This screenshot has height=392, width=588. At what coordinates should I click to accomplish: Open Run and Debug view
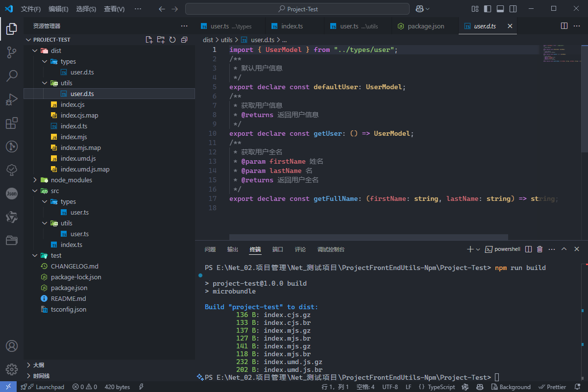point(12,99)
